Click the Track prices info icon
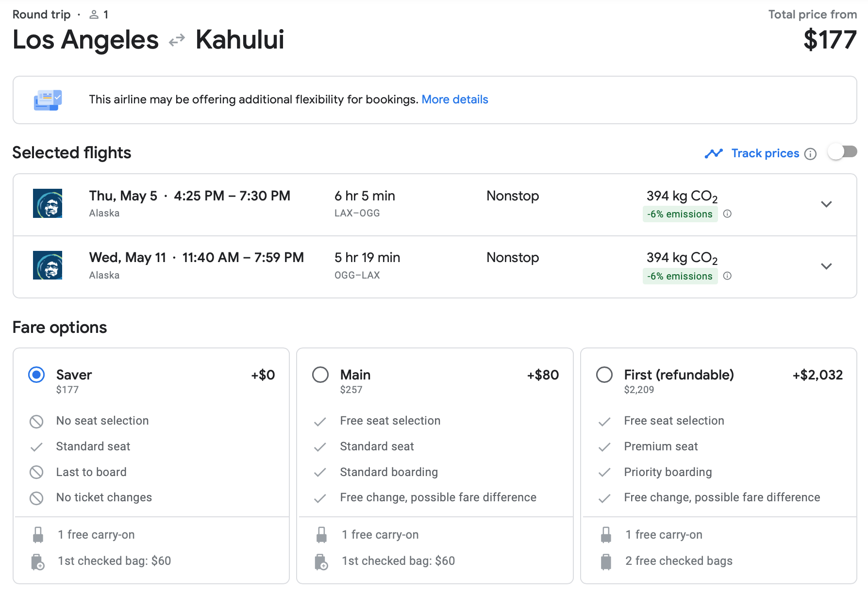868x593 pixels. coord(810,154)
